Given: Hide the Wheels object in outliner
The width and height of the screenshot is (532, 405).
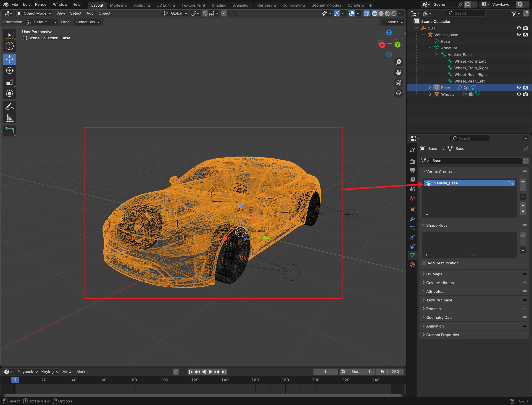Looking at the screenshot, I should click(519, 94).
